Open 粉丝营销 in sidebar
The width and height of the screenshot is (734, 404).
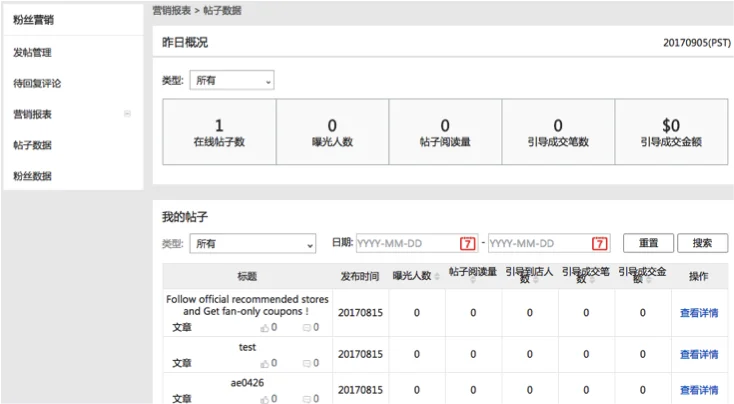click(x=33, y=20)
